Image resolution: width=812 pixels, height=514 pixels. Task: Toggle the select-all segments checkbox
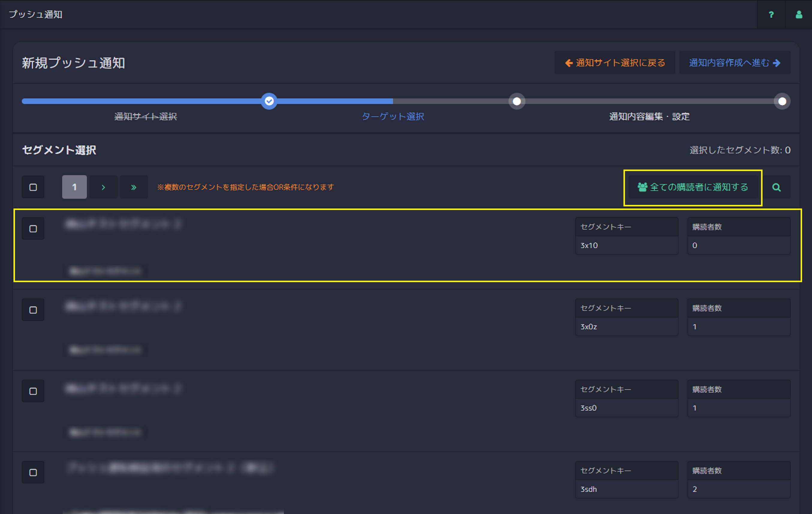tap(33, 188)
